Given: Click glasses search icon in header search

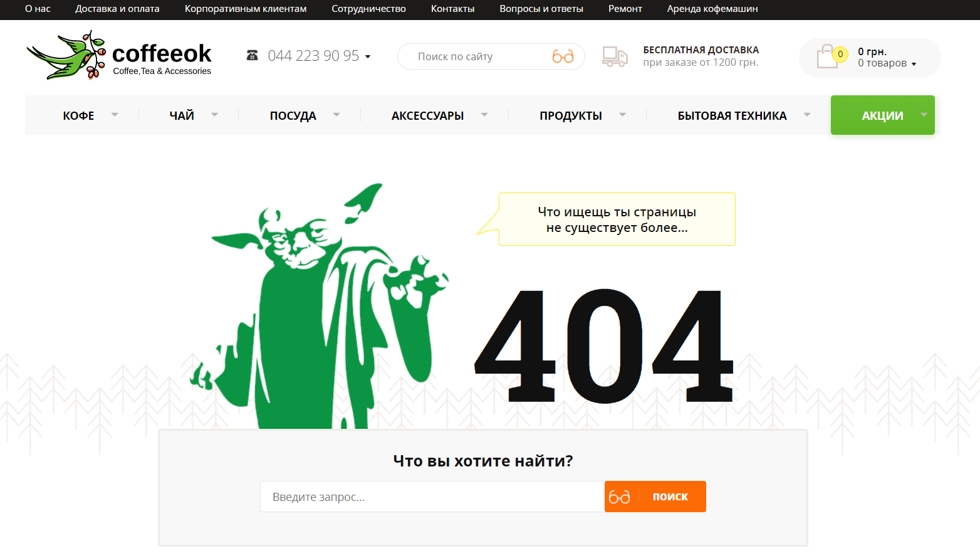Looking at the screenshot, I should [563, 56].
